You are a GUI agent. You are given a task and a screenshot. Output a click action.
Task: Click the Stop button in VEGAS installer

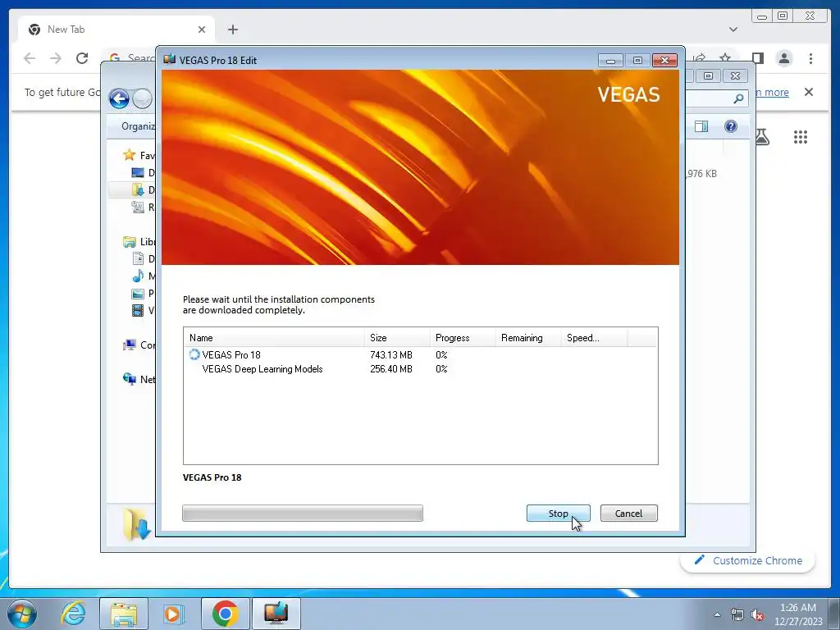click(x=558, y=514)
